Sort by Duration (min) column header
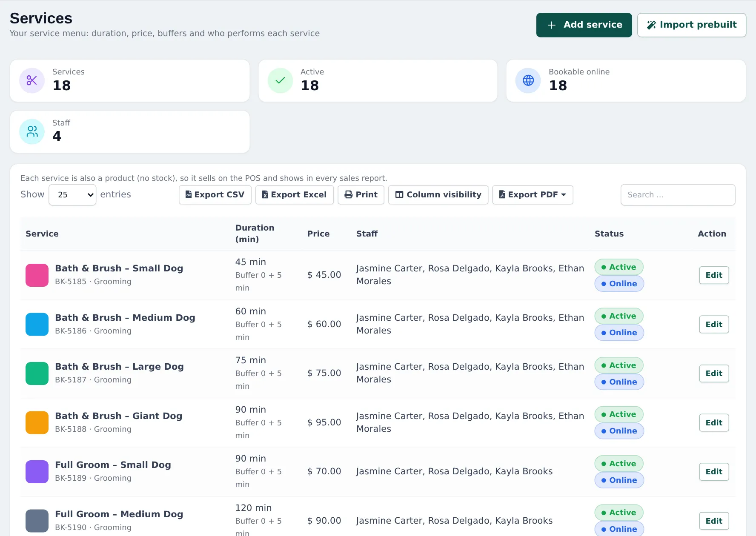756x536 pixels. [255, 234]
